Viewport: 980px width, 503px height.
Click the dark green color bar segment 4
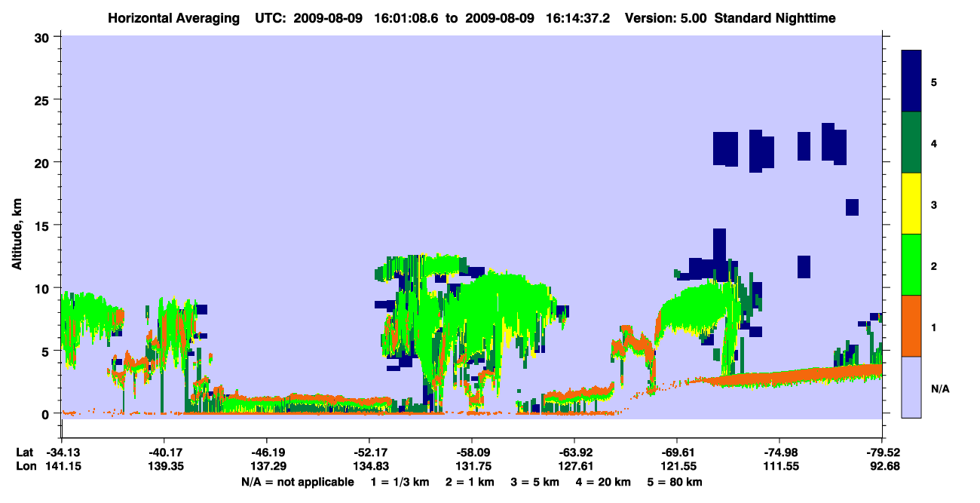point(911,143)
